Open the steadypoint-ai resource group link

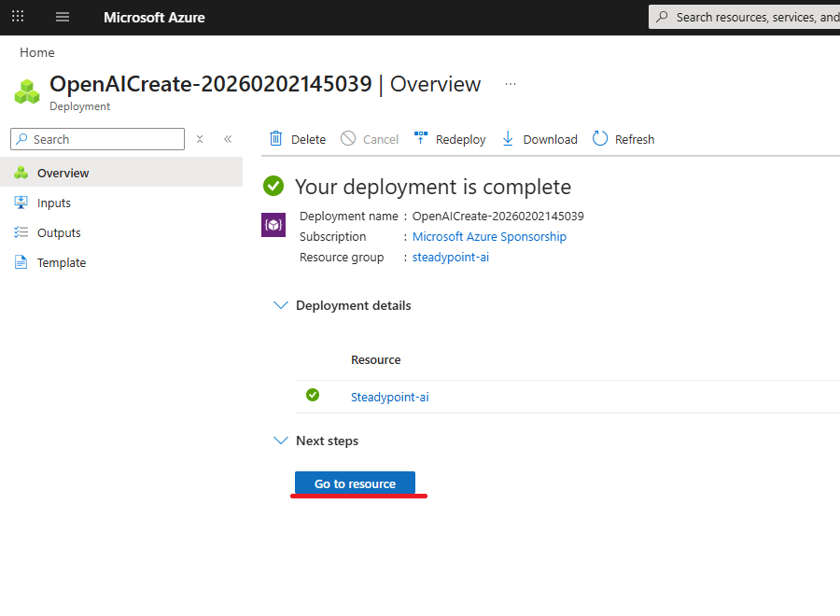450,257
